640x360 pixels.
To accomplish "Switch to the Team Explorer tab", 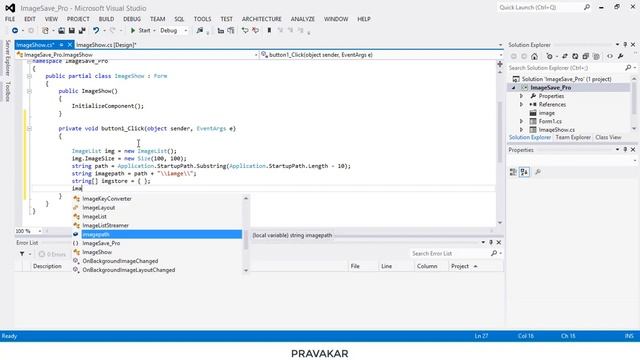I will point(573,138).
